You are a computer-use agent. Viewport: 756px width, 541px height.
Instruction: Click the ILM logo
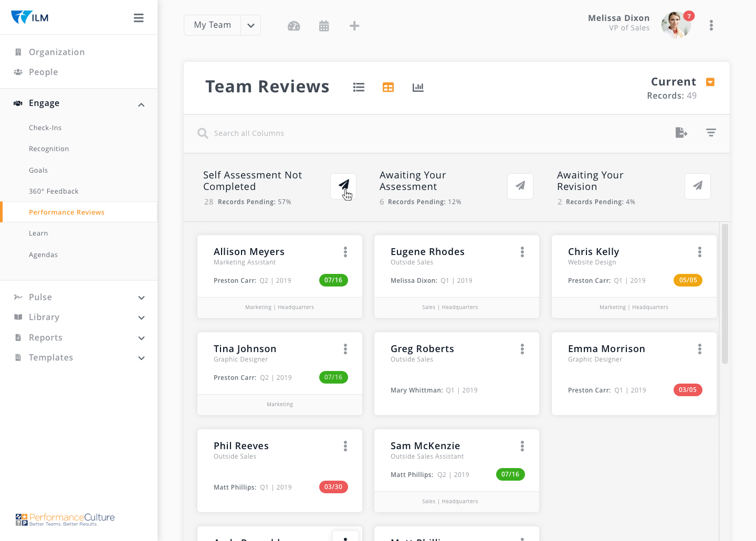30,17
